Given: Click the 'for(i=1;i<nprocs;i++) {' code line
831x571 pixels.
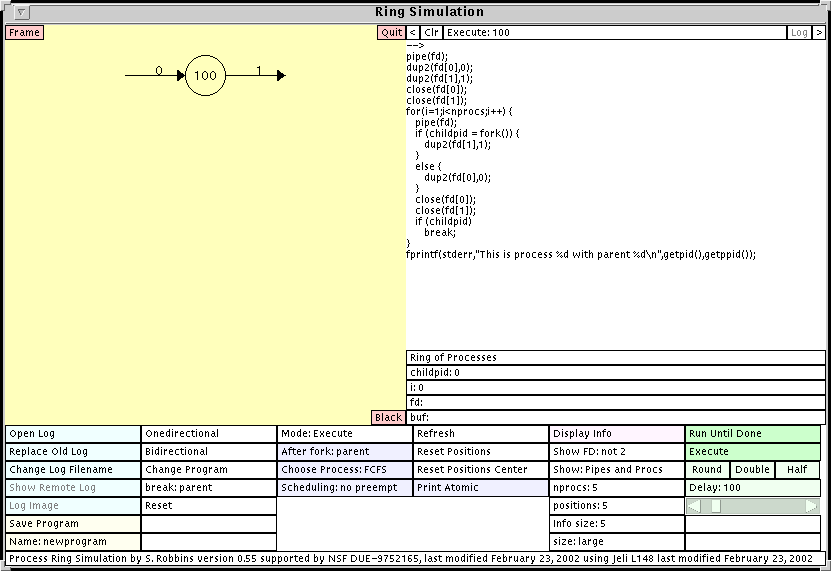Looking at the screenshot, I should (459, 111).
